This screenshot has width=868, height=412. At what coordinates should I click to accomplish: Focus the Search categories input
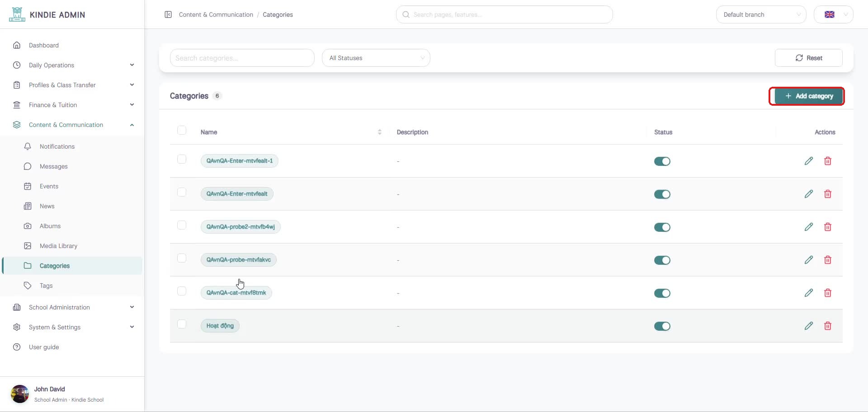click(x=242, y=58)
